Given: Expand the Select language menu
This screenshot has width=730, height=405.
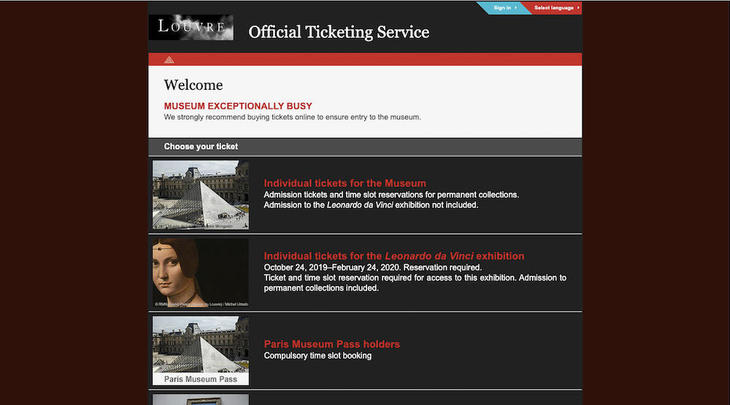Looking at the screenshot, I should [x=555, y=8].
